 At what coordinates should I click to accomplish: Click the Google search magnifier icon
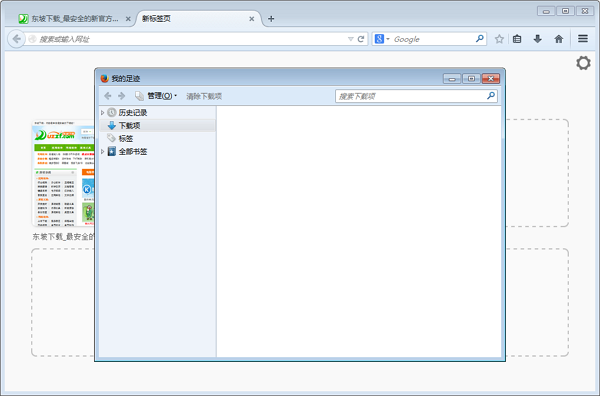click(x=479, y=39)
